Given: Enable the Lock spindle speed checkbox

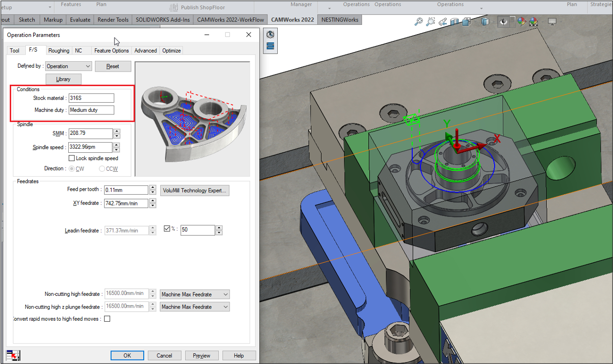Looking at the screenshot, I should (72, 158).
